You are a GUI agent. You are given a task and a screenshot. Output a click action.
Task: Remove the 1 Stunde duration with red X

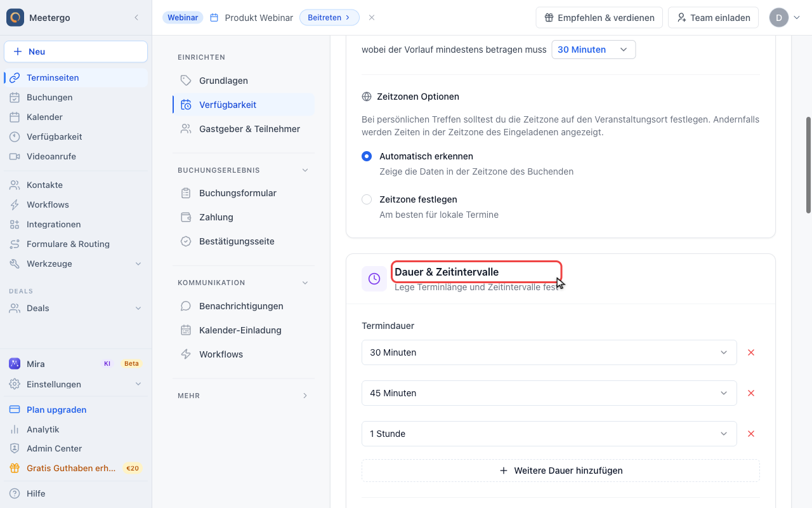751,434
